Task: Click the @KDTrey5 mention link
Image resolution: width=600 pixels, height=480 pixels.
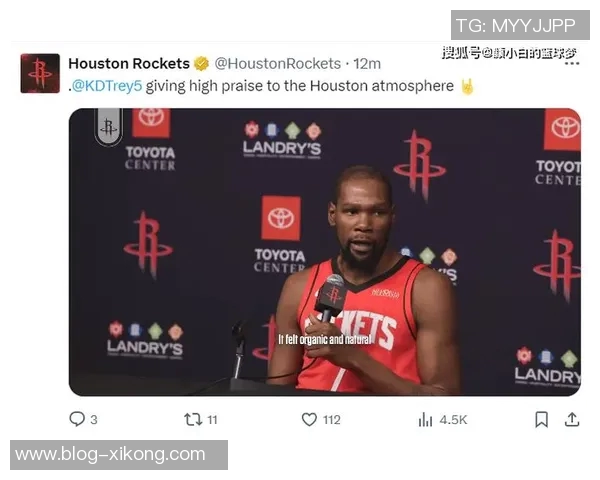Action: (x=107, y=86)
